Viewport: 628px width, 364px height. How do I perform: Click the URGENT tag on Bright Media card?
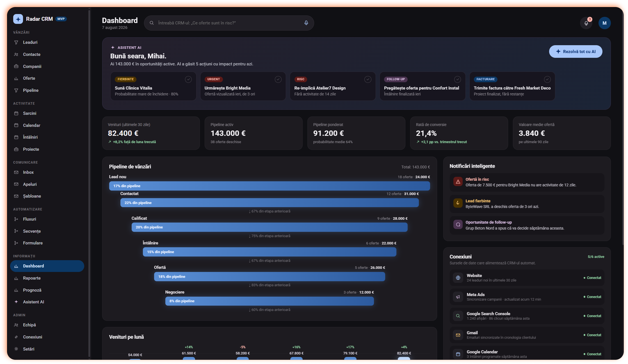point(214,79)
